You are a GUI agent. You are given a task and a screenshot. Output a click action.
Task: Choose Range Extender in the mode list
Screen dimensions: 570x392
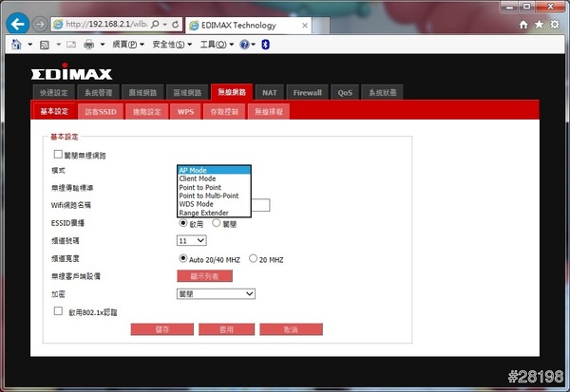pyautogui.click(x=214, y=213)
